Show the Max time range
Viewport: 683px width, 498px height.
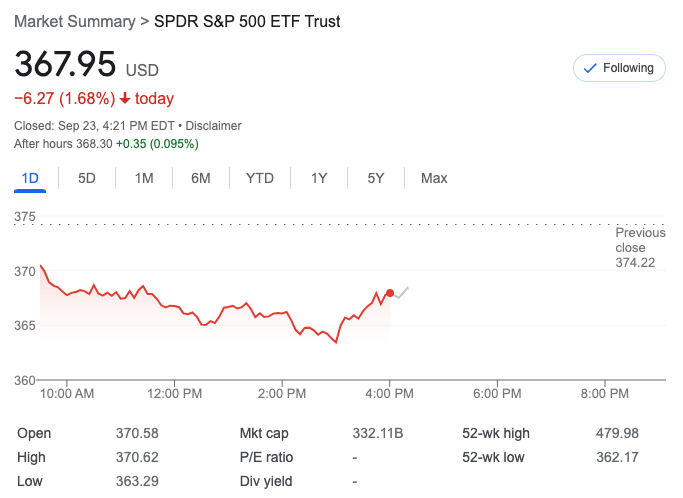(x=434, y=178)
